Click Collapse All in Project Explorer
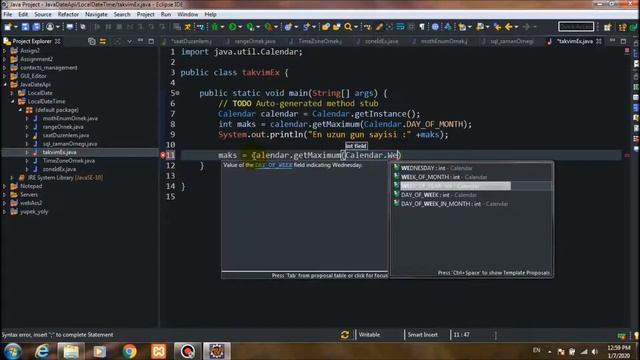Image resolution: width=640 pixels, height=360 pixels. click(92, 41)
